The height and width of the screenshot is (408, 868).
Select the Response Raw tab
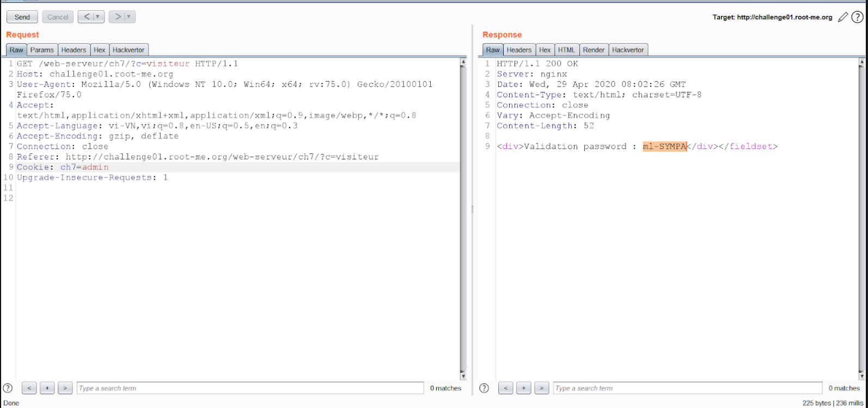click(493, 50)
